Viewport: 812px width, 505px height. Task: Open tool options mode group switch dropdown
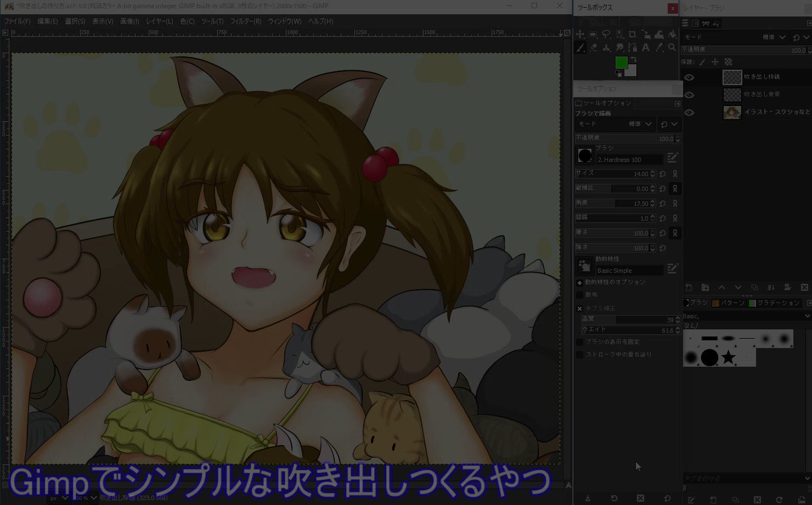(x=669, y=124)
